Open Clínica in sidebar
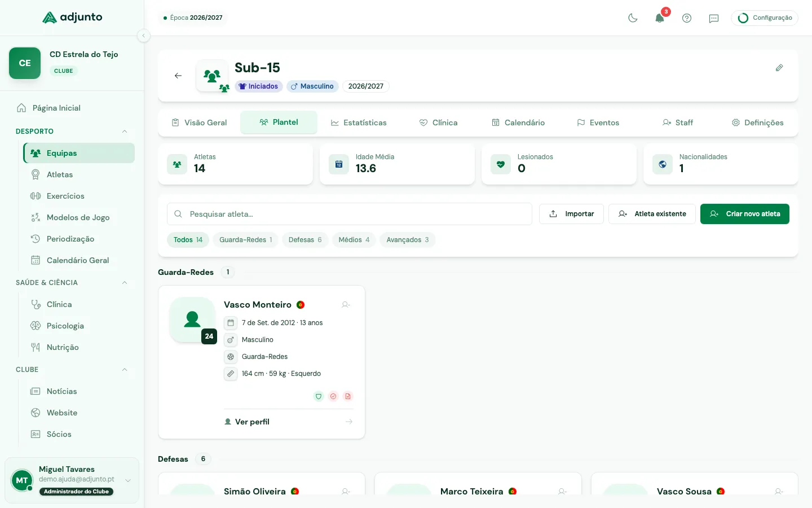 coord(79,304)
